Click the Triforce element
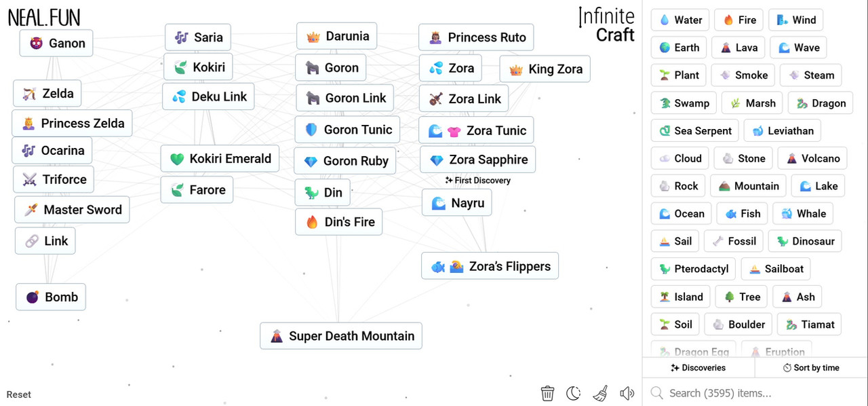868x406 pixels. [54, 180]
